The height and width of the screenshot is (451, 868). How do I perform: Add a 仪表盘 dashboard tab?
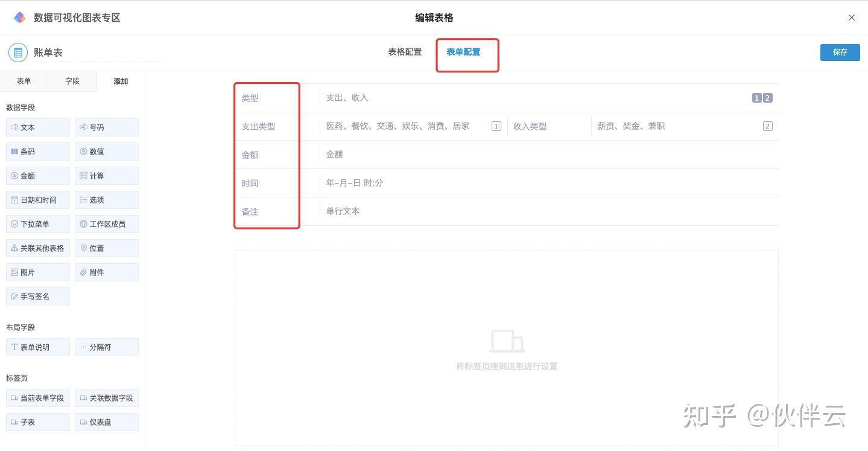tap(107, 422)
